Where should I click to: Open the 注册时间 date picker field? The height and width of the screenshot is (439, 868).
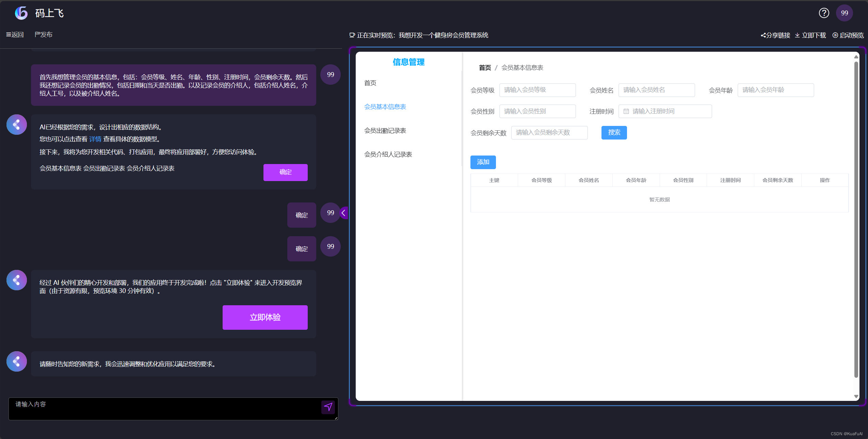[665, 111]
